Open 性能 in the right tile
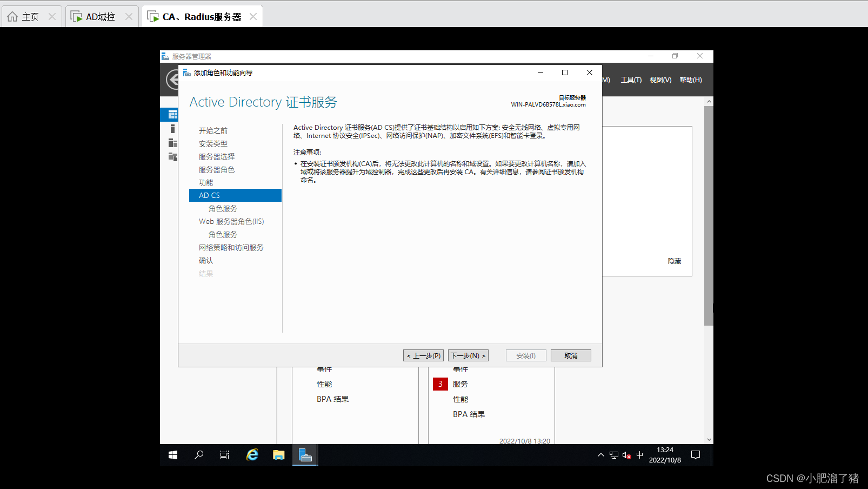868x489 pixels. click(460, 399)
